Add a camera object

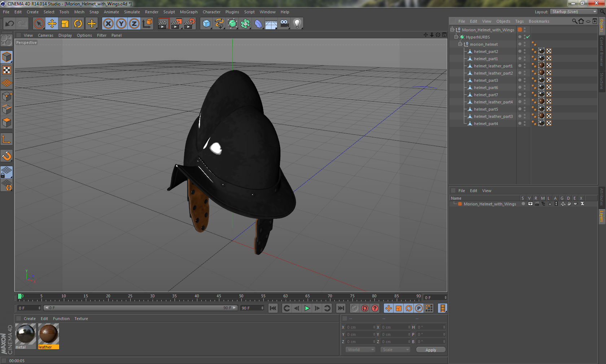point(284,24)
